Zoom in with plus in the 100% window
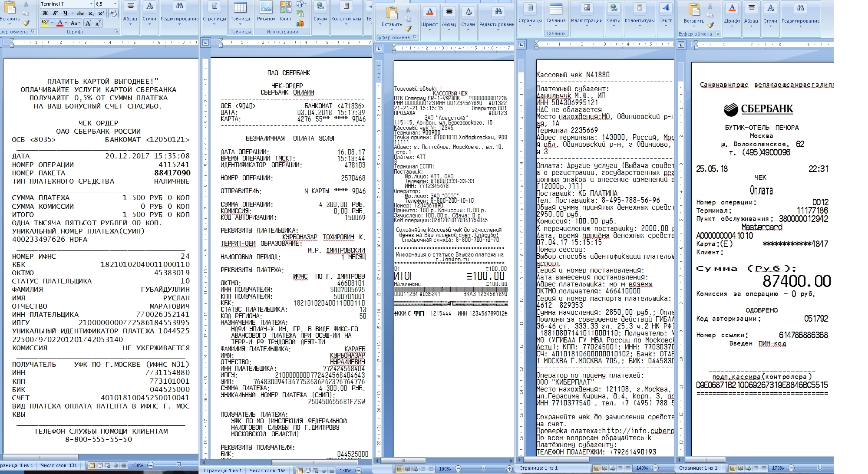Viewport: 868px width, 474px height. (509, 469)
